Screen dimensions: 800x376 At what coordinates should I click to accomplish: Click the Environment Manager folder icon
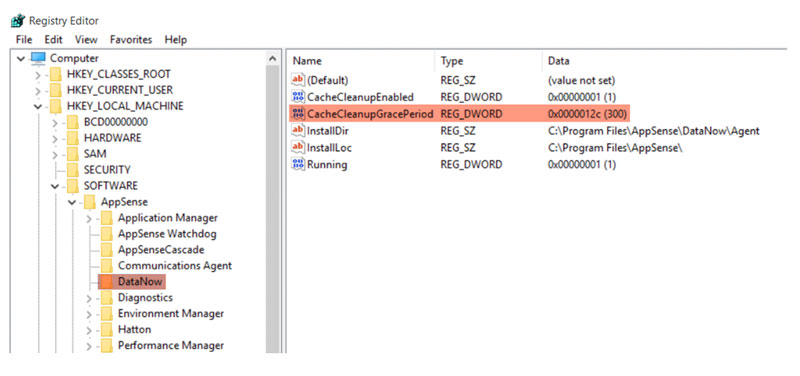[107, 313]
